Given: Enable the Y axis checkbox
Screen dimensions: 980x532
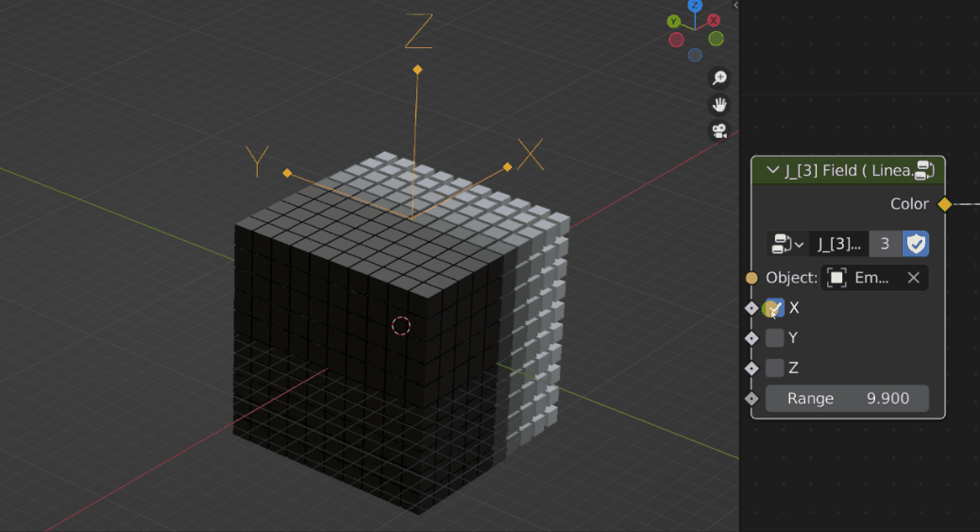Looking at the screenshot, I should click(774, 338).
